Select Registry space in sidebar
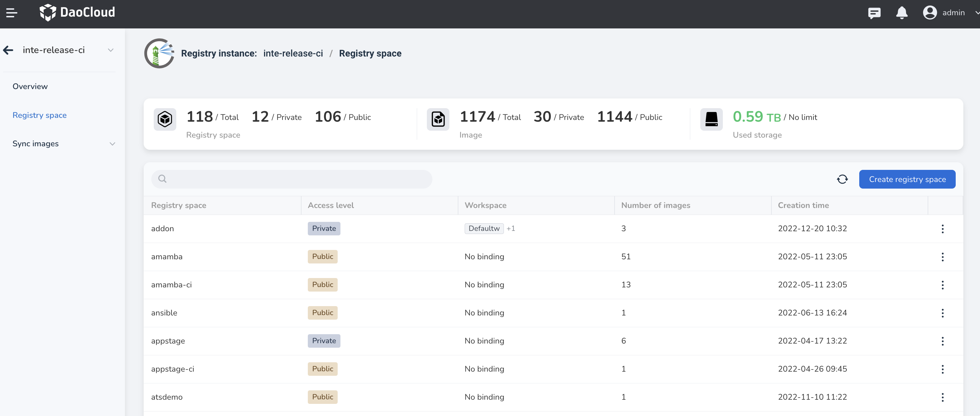Screen dimensions: 980x416 pos(40,115)
